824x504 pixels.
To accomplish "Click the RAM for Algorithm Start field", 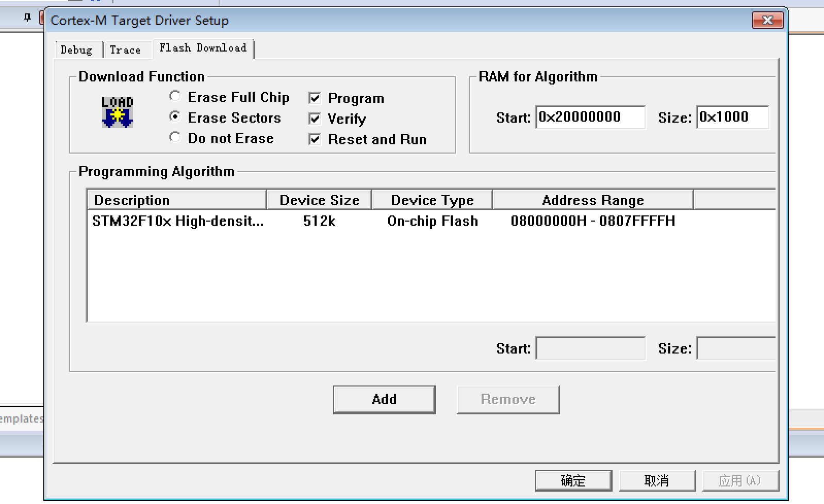I will pyautogui.click(x=590, y=117).
